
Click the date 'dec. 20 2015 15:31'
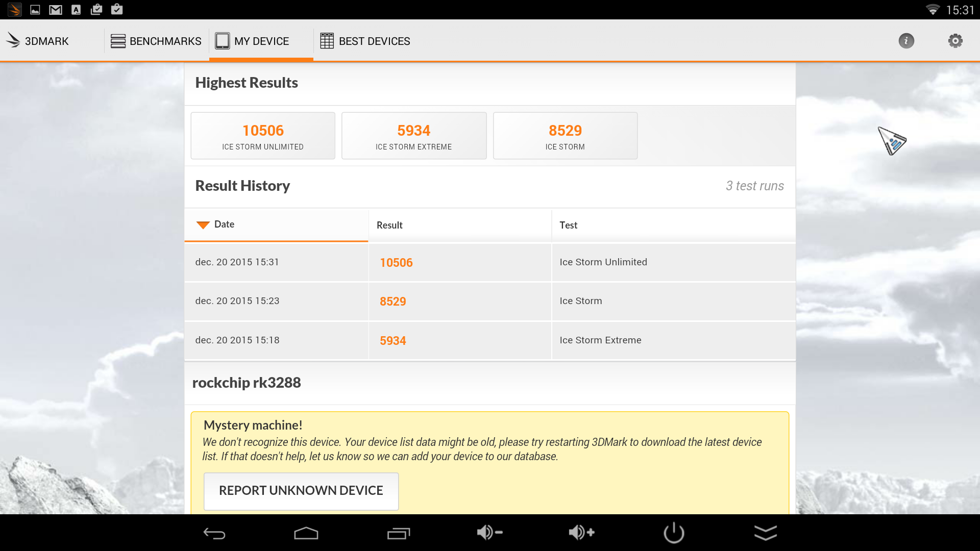[x=237, y=262]
